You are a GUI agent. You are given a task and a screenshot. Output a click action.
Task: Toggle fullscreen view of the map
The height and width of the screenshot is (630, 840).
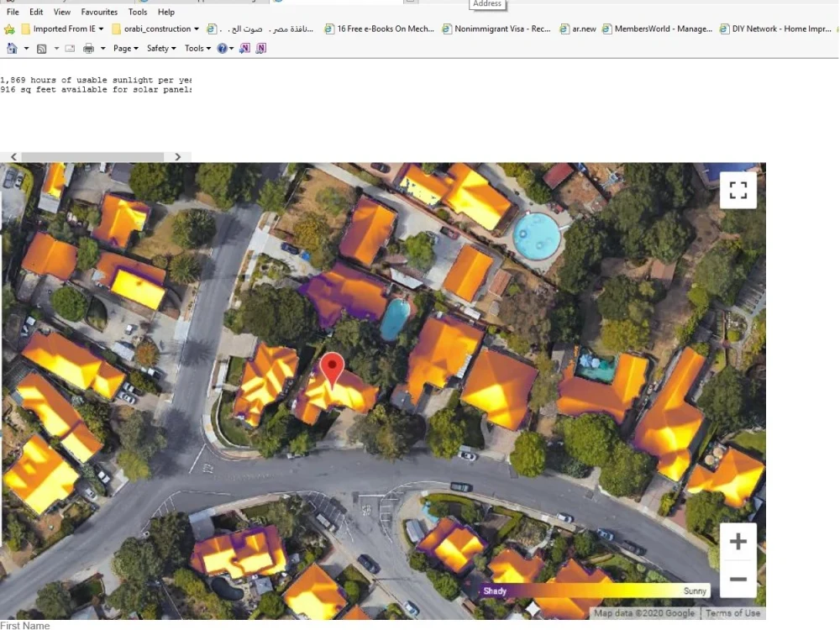pos(738,190)
